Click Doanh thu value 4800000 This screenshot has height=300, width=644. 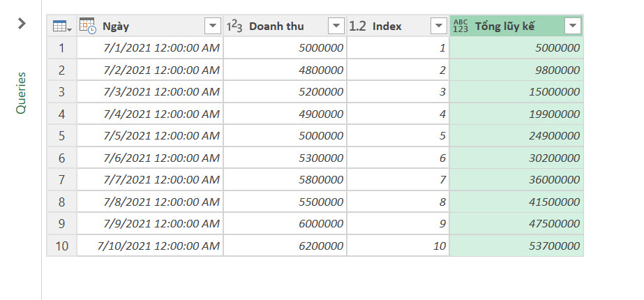tap(285, 70)
